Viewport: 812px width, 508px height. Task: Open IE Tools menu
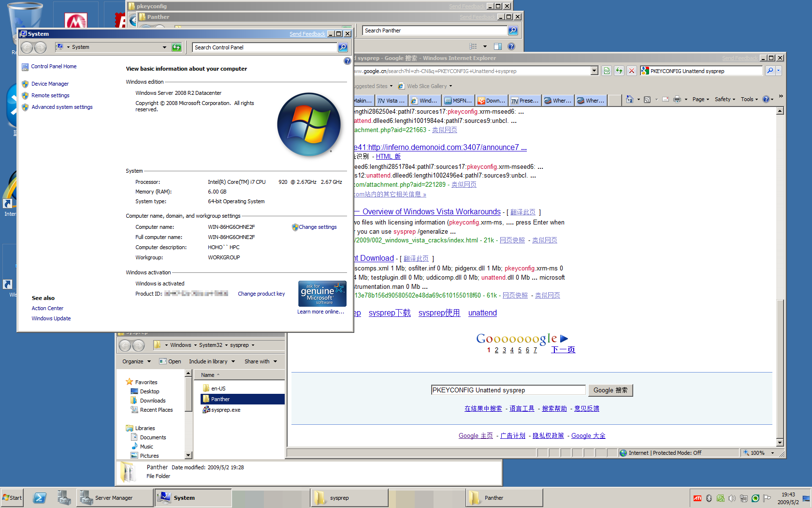tap(750, 99)
